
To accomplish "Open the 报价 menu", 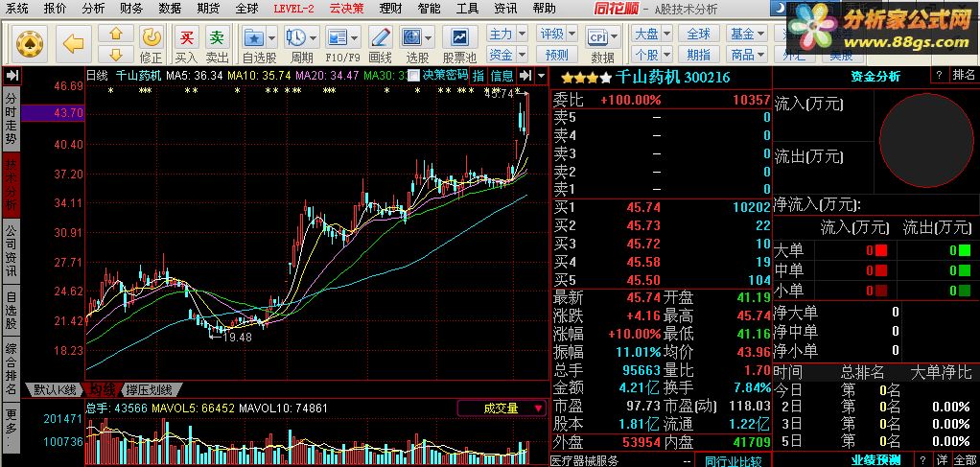I will (x=55, y=8).
